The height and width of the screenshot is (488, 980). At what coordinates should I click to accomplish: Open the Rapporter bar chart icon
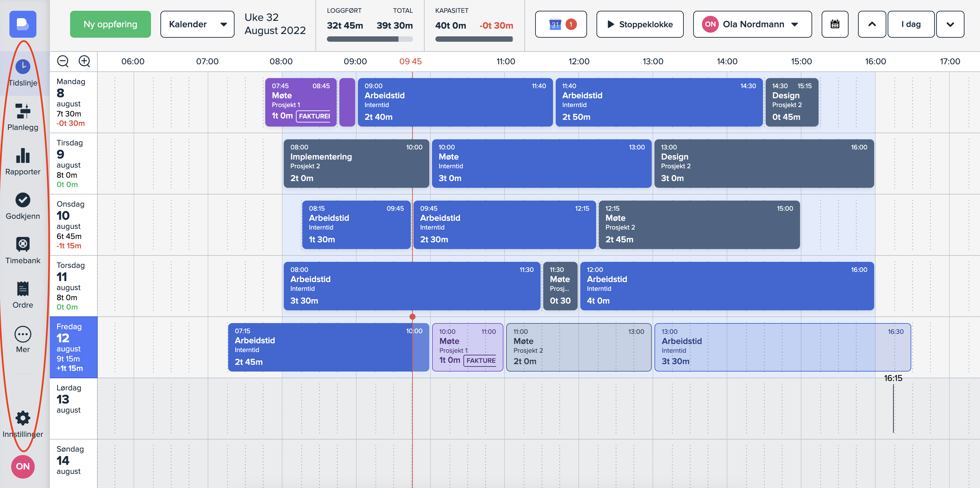pyautogui.click(x=23, y=155)
